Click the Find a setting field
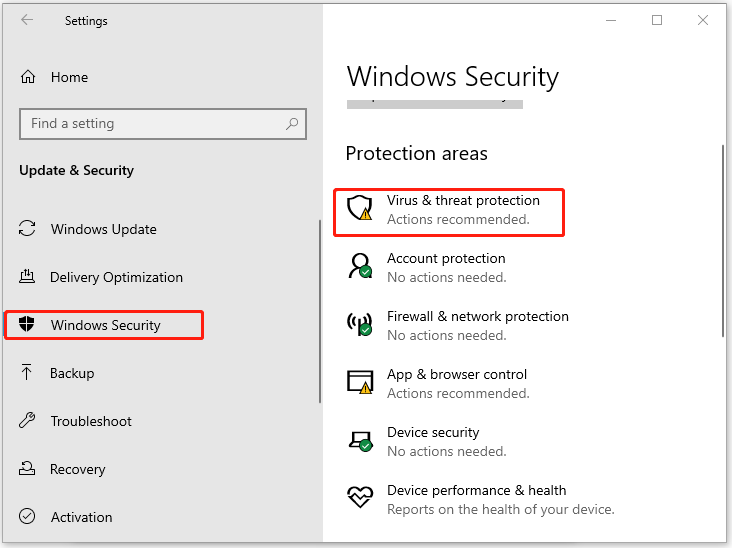 click(x=150, y=124)
